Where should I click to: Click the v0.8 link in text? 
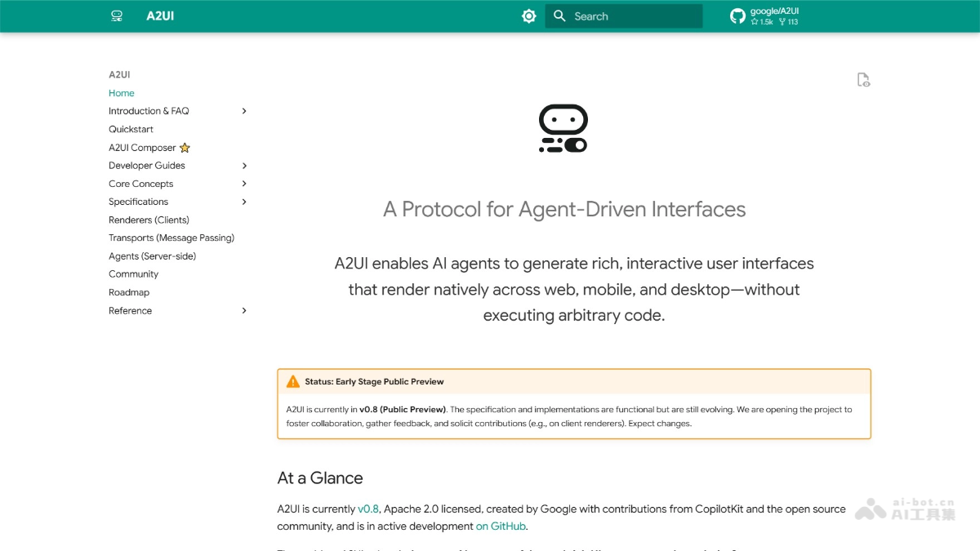click(x=369, y=509)
